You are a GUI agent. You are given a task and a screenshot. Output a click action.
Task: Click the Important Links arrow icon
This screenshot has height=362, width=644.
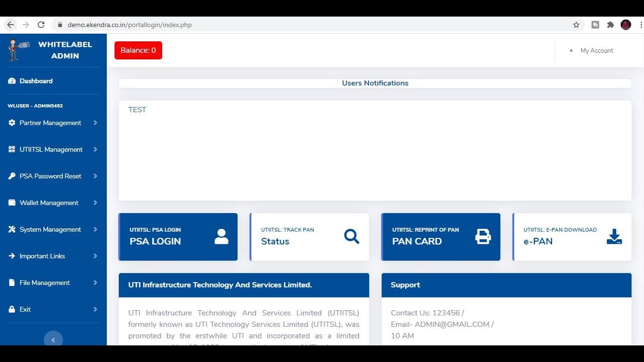12,256
